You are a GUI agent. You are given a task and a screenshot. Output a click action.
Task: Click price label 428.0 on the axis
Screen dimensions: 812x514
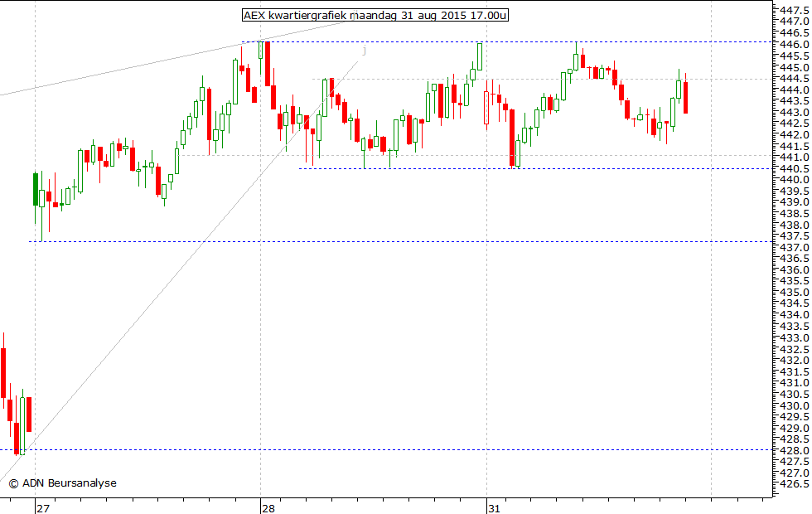(794, 450)
